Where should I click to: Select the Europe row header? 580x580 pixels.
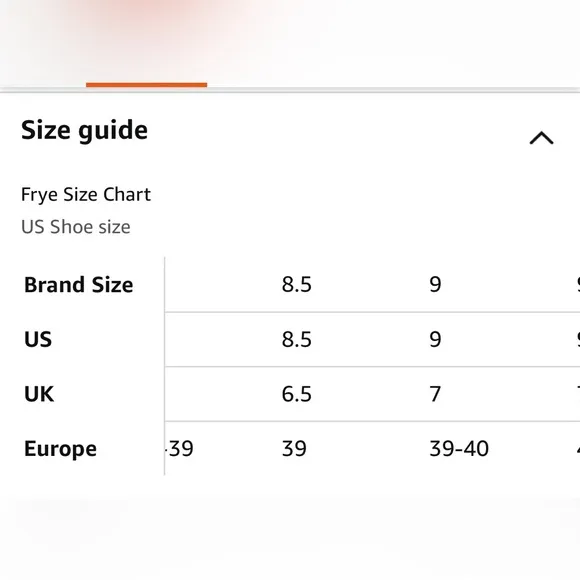[60, 449]
